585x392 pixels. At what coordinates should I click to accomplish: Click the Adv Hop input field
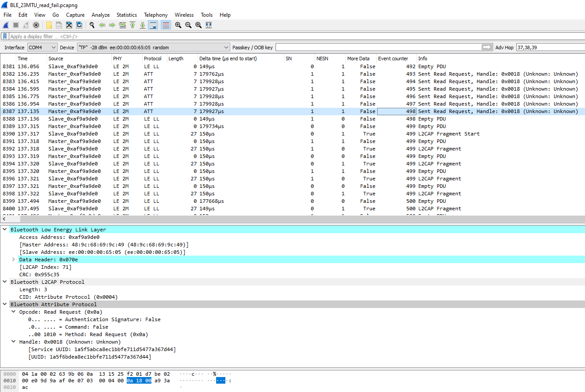tap(550, 48)
